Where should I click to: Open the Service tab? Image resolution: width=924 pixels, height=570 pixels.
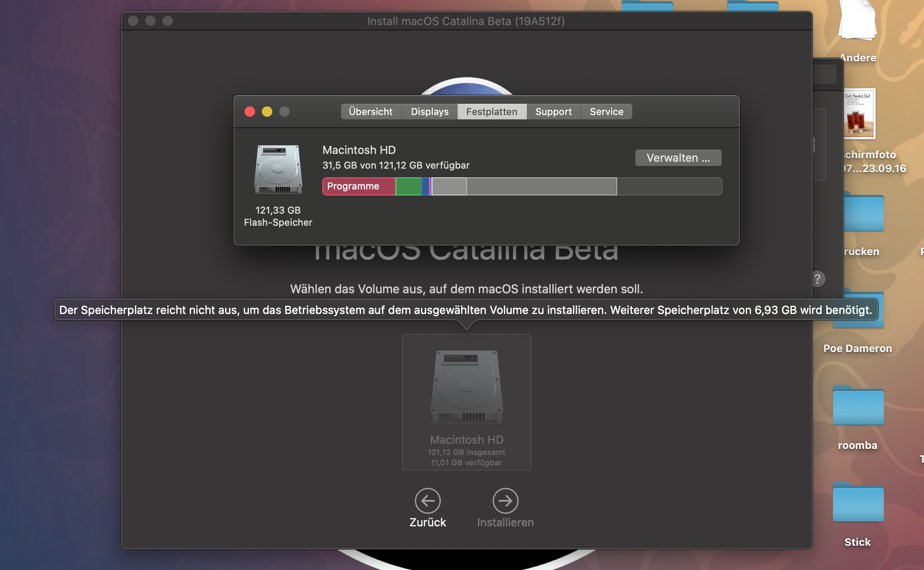click(606, 112)
